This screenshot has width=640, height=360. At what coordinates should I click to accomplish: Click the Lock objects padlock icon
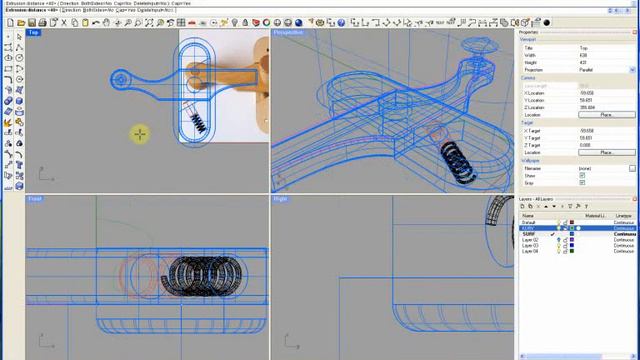(x=245, y=23)
